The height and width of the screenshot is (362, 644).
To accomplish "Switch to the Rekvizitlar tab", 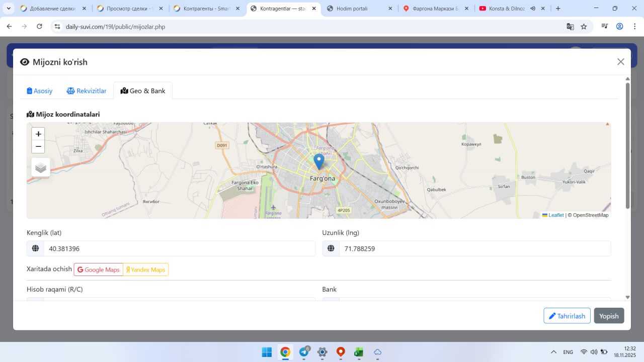I will (87, 91).
